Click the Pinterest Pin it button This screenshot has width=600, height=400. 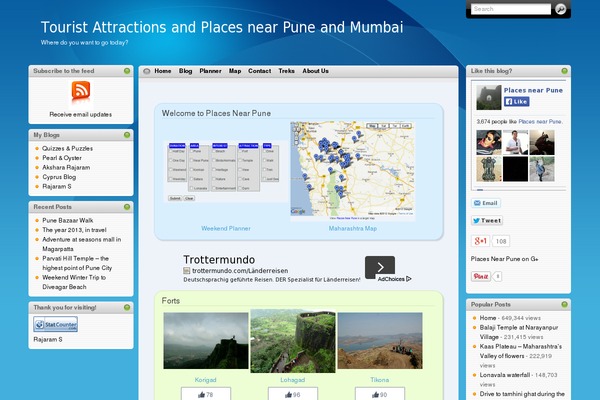481,276
